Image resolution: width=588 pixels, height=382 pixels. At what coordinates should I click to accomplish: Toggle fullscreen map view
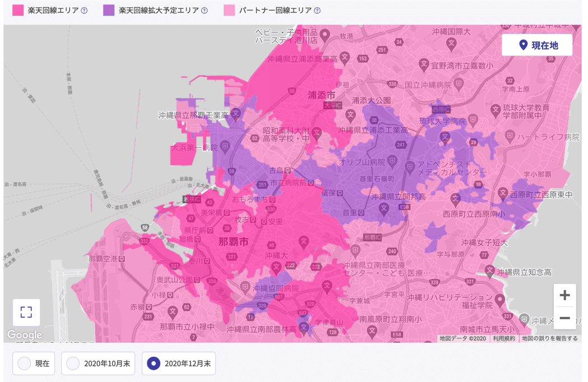coord(26,313)
